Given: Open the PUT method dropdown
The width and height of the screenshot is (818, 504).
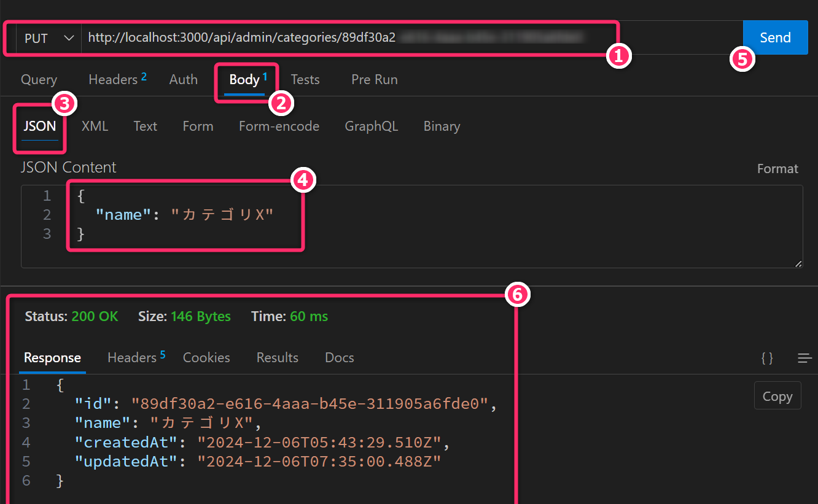Looking at the screenshot, I should point(48,38).
